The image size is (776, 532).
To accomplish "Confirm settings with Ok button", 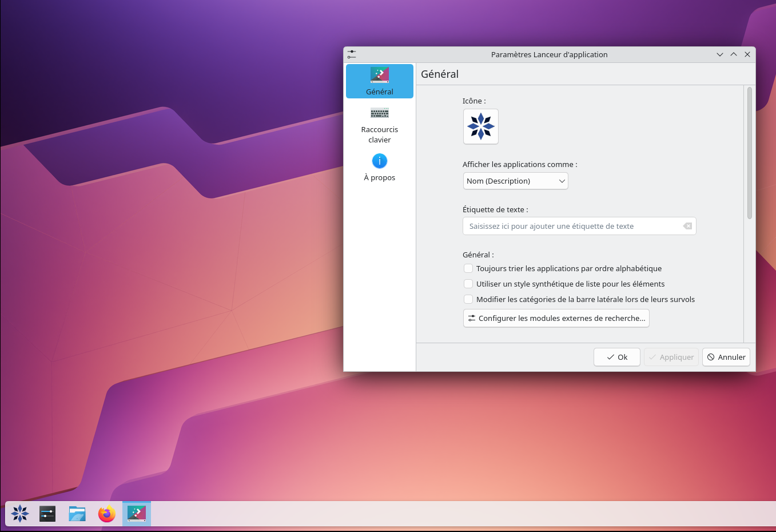I will [x=617, y=357].
